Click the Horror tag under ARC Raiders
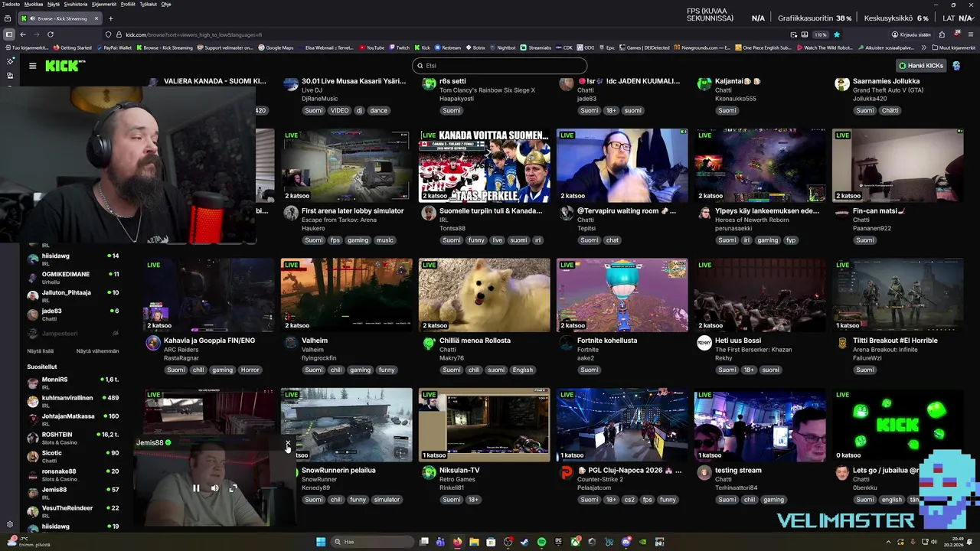This screenshot has height=551, width=980. pyautogui.click(x=250, y=370)
